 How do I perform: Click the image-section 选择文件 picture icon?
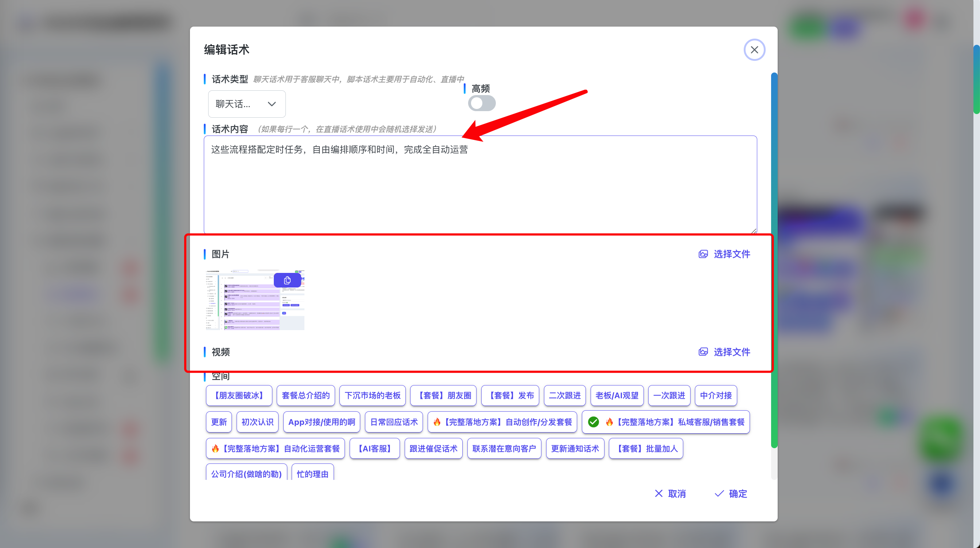coord(703,254)
